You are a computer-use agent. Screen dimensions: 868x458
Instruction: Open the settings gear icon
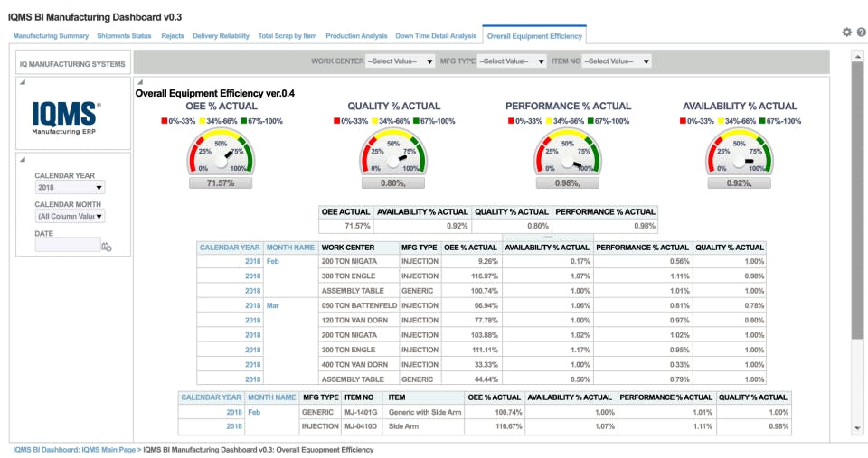coord(846,33)
